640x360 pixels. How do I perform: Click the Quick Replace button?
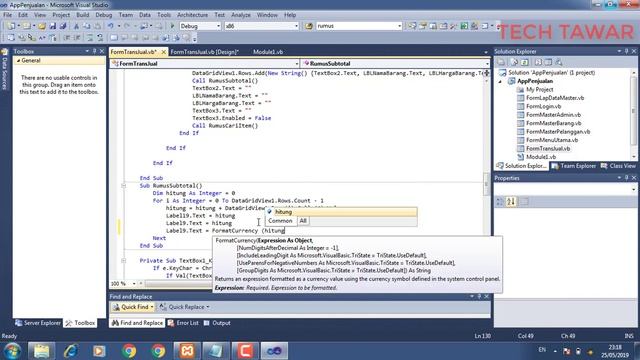(184, 307)
